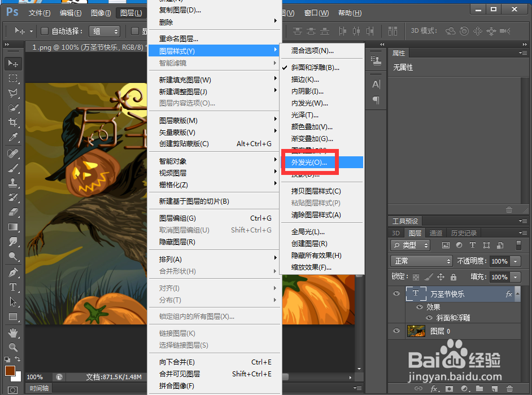Open fill 填充 slider arrow

[x=516, y=277]
